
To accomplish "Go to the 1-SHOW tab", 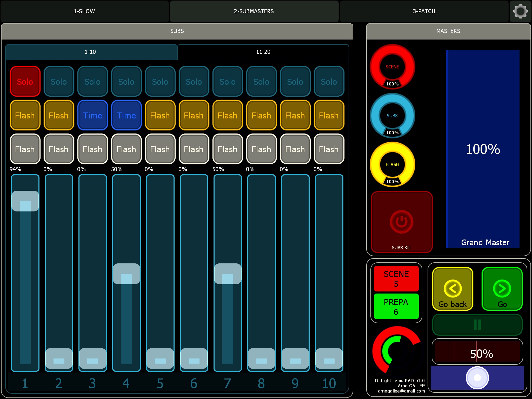I will pyautogui.click(x=84, y=11).
